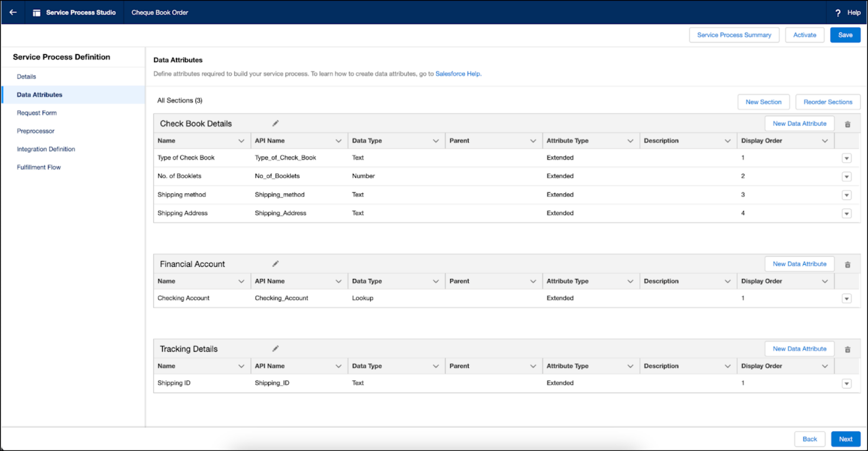Click the Back button at the bottom
The image size is (868, 451).
[809, 439]
